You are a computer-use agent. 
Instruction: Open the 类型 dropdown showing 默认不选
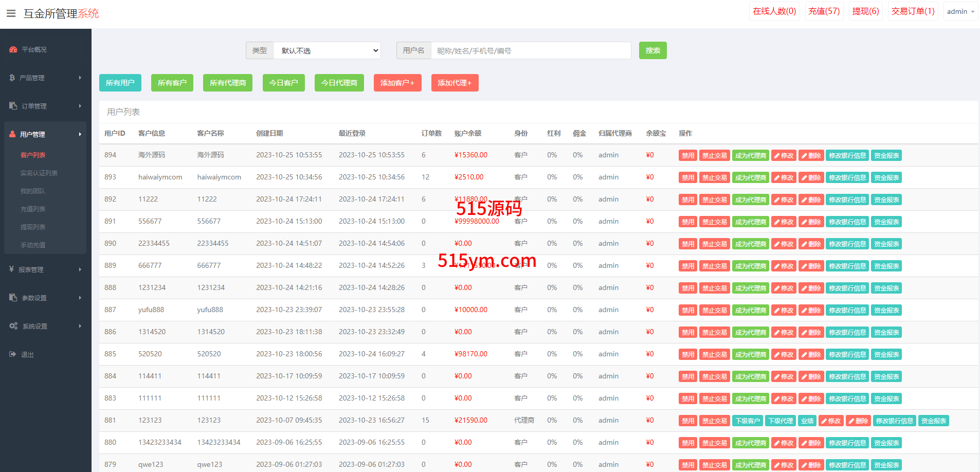tap(327, 50)
